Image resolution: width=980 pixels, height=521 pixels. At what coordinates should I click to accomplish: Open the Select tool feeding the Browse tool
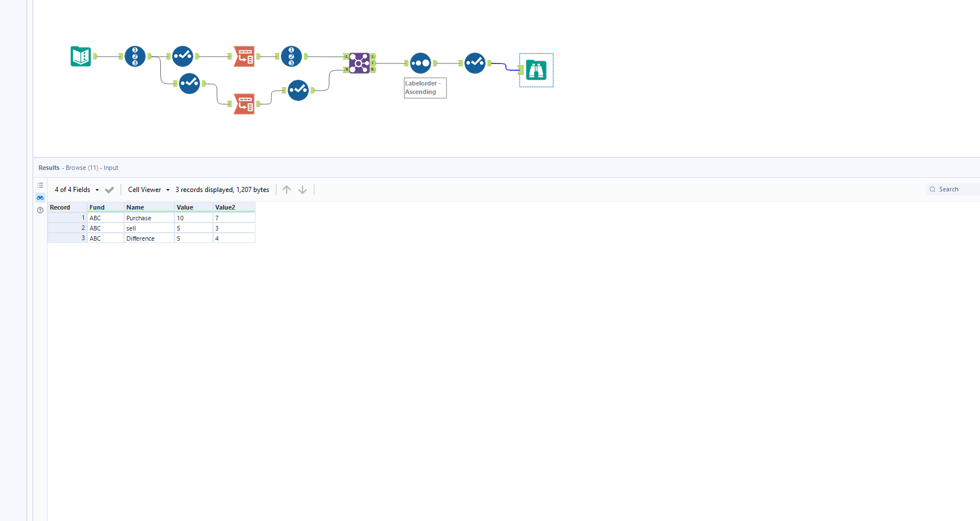point(475,63)
